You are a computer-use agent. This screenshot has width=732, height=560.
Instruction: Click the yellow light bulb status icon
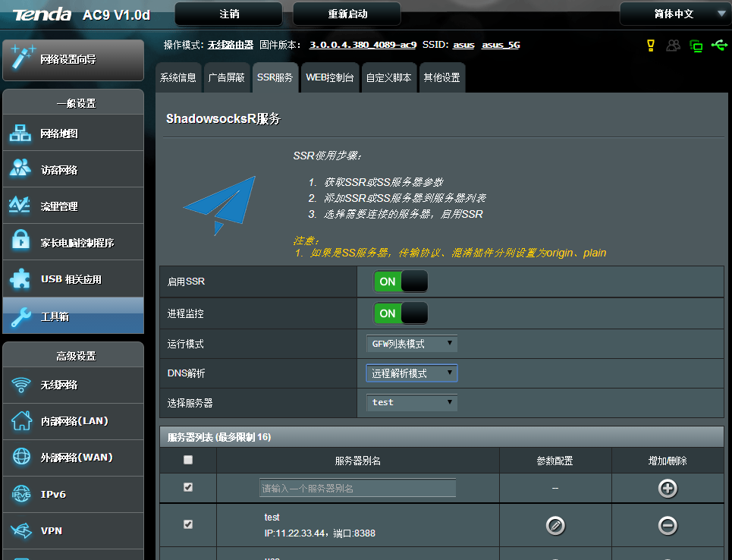[650, 46]
